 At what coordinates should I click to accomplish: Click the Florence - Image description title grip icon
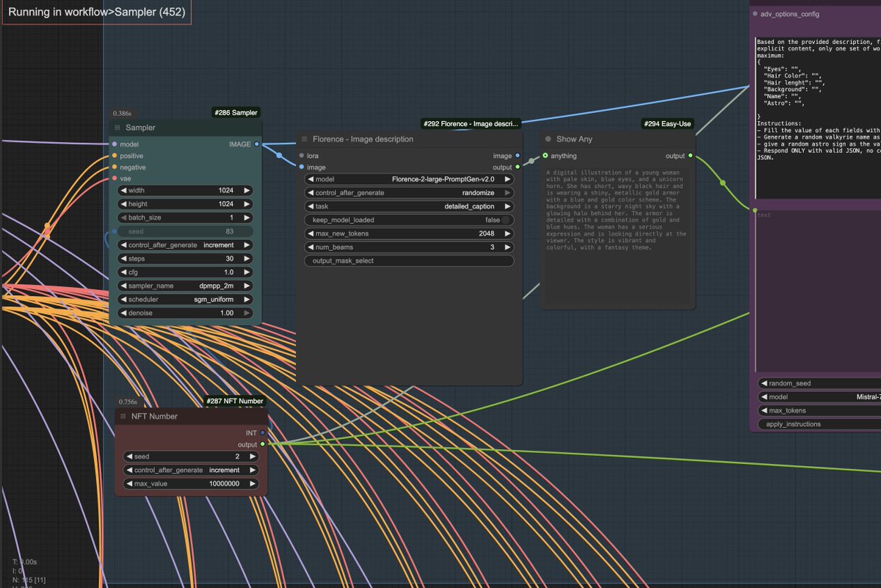point(304,139)
